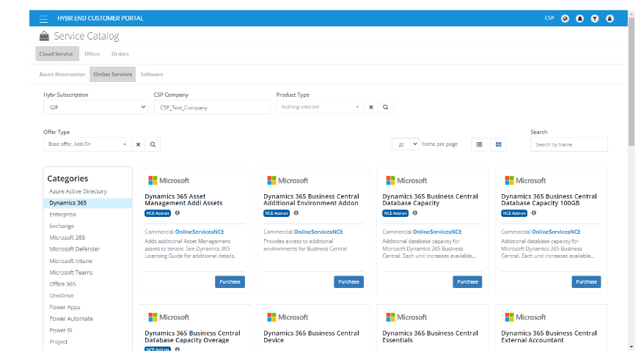Screen dimensions: 644x362
Task: Click HYBR END CUSTOMER PORTAL title
Action: pos(100,18)
